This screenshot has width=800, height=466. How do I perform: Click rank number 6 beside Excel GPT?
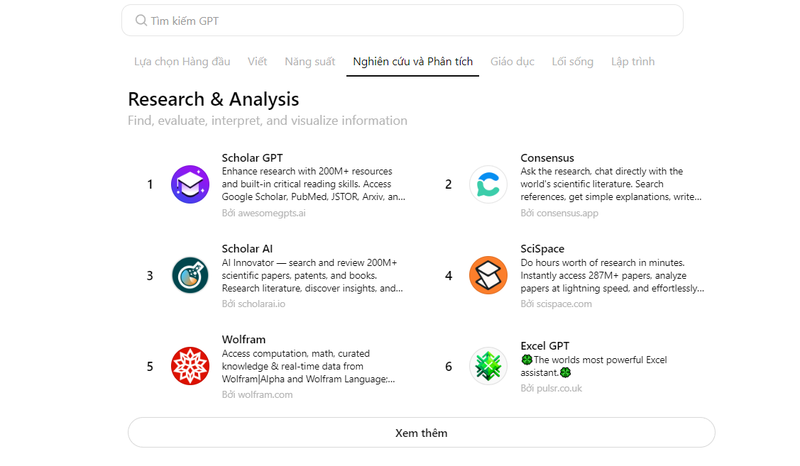pos(448,366)
